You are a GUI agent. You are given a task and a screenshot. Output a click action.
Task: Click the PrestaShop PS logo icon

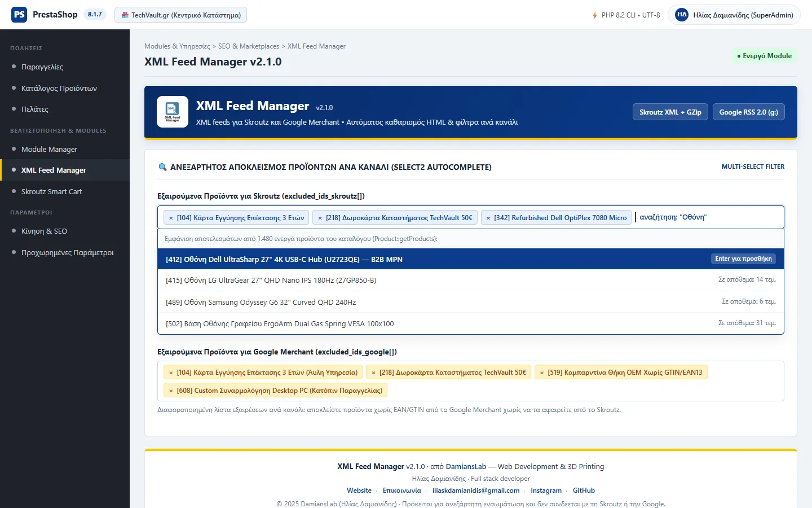19,15
